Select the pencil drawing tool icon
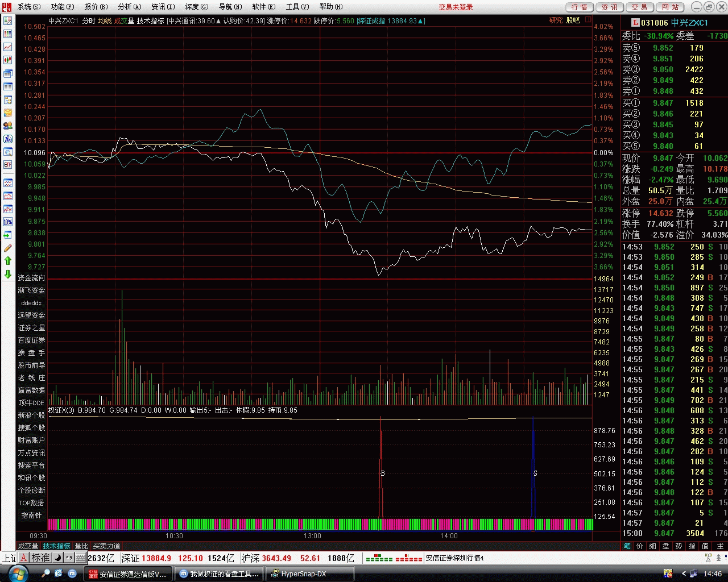The height and width of the screenshot is (582, 728). click(x=8, y=248)
